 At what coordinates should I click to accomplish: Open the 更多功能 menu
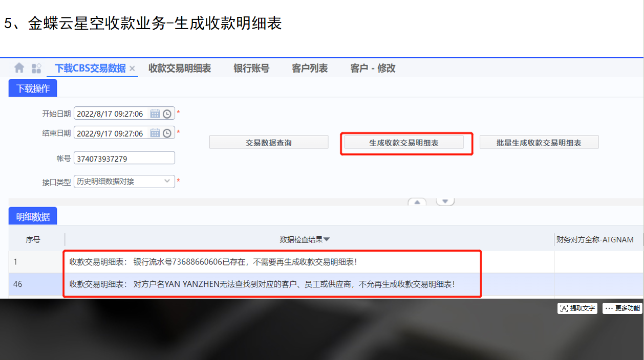click(x=622, y=308)
